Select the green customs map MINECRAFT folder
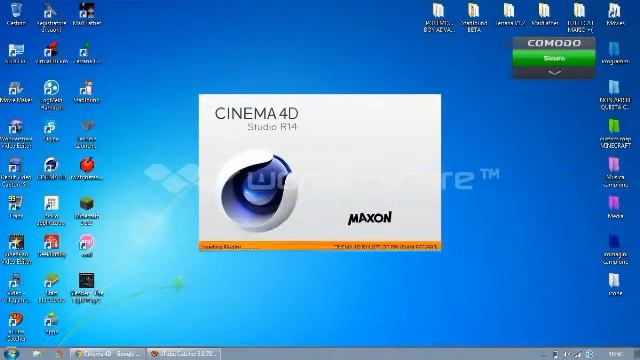Screen dimensions: 640x360 (x=615, y=133)
